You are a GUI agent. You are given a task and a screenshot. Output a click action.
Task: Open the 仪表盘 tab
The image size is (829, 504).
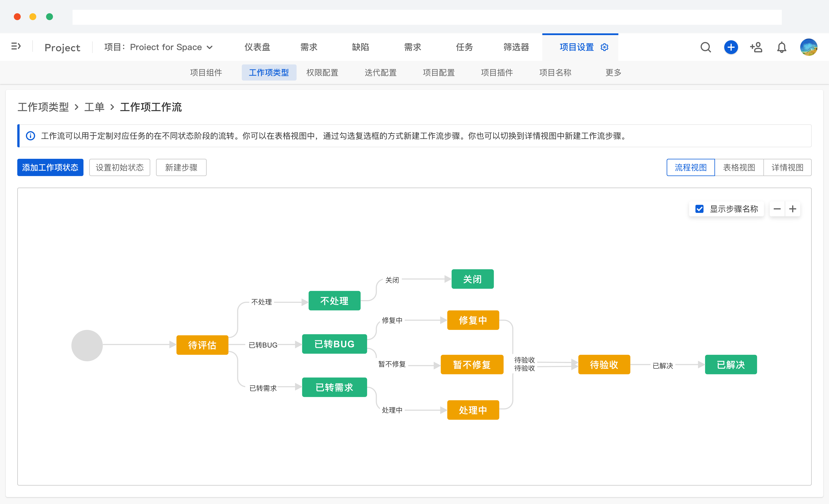click(257, 47)
